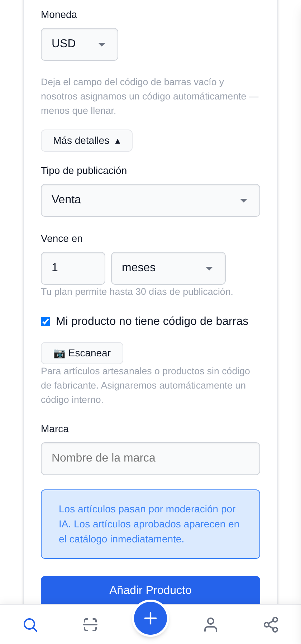Click the Deja el campo del código hint text
Screen dimensions: 301x644
click(150, 97)
